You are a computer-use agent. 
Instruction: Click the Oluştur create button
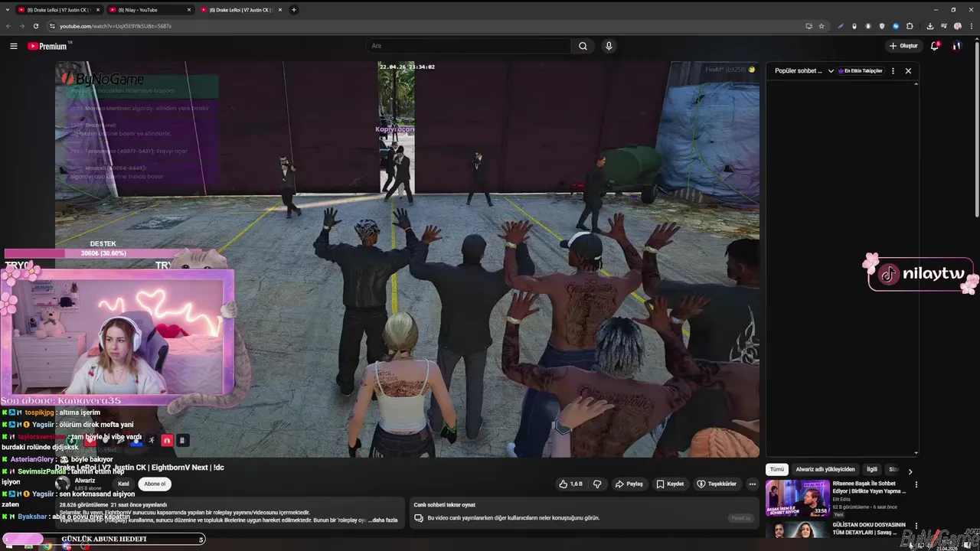coord(903,46)
